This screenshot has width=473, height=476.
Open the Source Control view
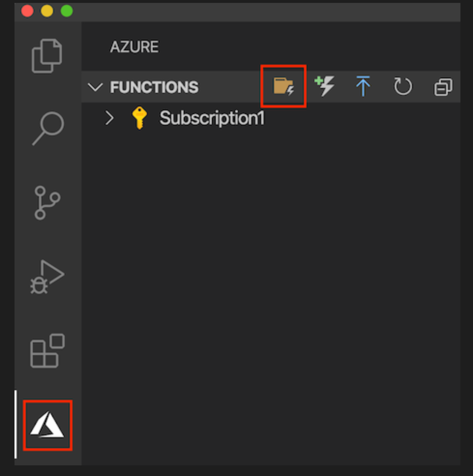pyautogui.click(x=47, y=203)
